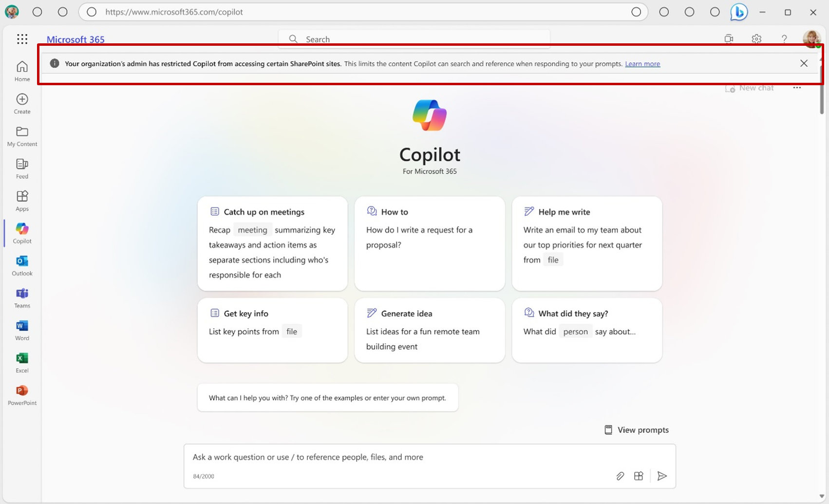Send the prompt with the arrow icon

662,476
